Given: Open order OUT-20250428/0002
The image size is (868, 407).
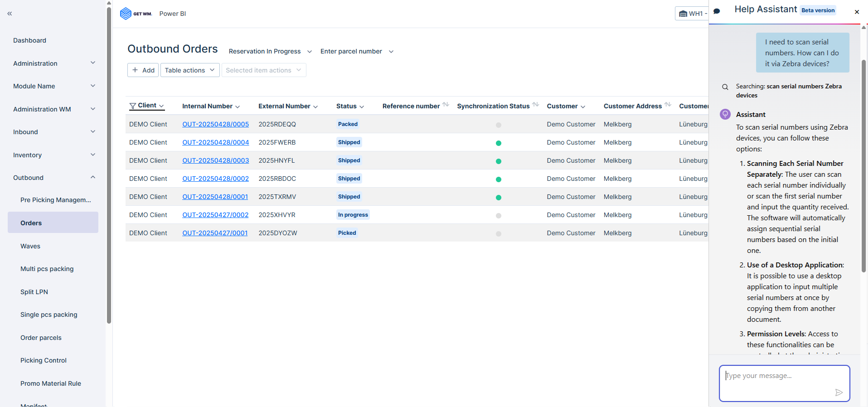Looking at the screenshot, I should [x=216, y=179].
